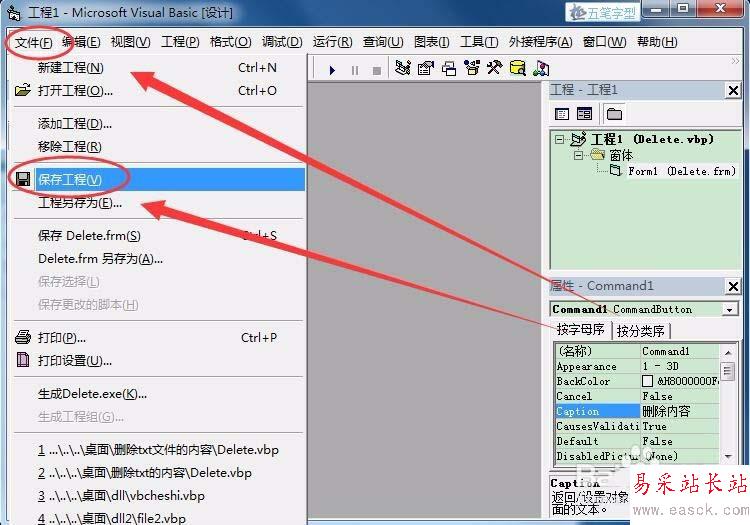Close the 属性 - Command1 panel
The image size is (750, 525).
pyautogui.click(x=733, y=286)
